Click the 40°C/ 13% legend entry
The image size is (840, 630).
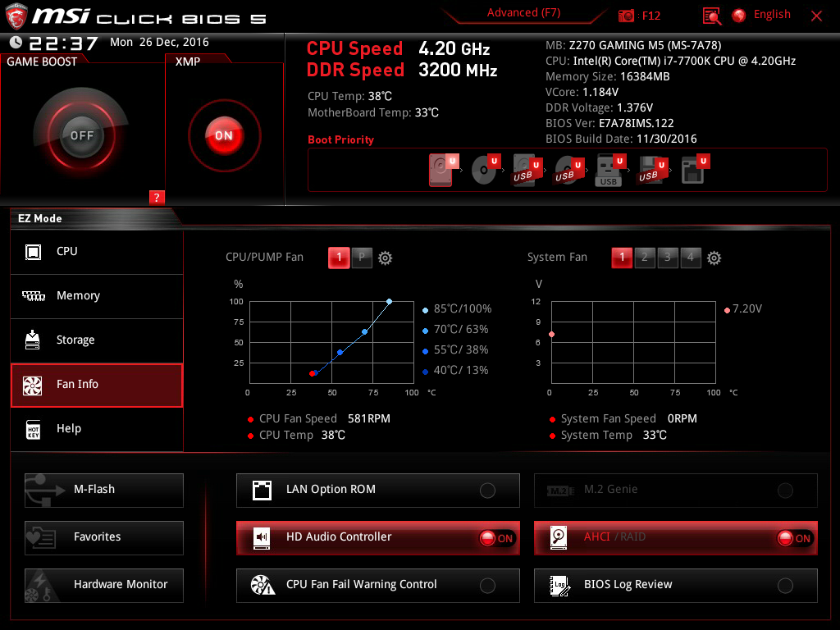coord(455,370)
